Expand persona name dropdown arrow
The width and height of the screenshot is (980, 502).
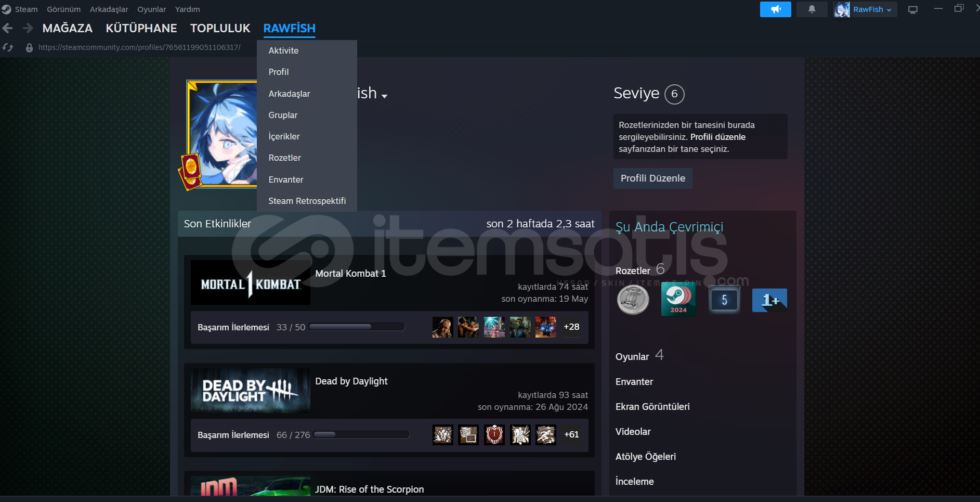click(x=384, y=96)
